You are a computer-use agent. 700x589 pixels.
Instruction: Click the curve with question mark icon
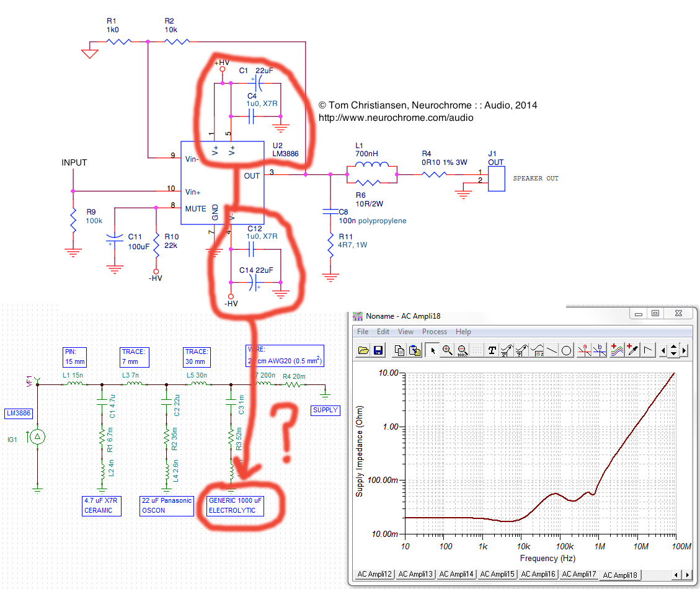tap(521, 350)
